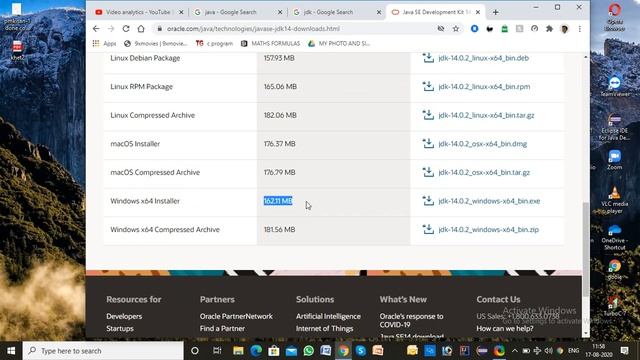The width and height of the screenshot is (640, 360).
Task: Open the c program bookmark
Action: point(214,43)
